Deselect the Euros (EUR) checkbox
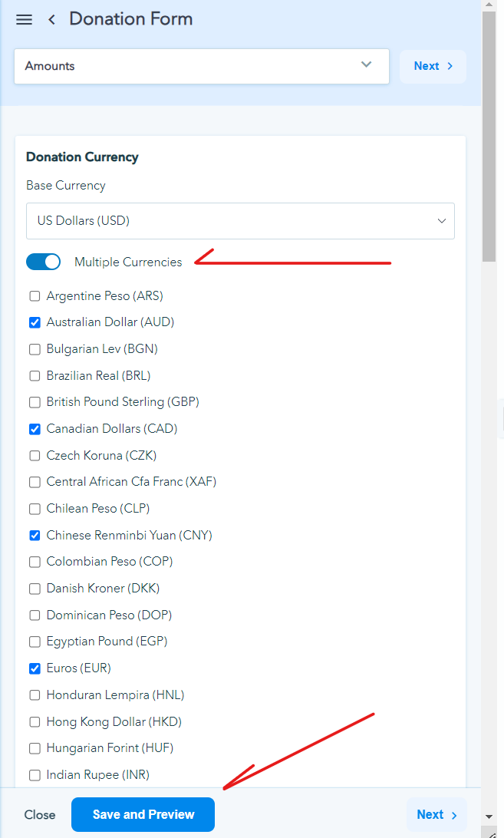 click(35, 668)
